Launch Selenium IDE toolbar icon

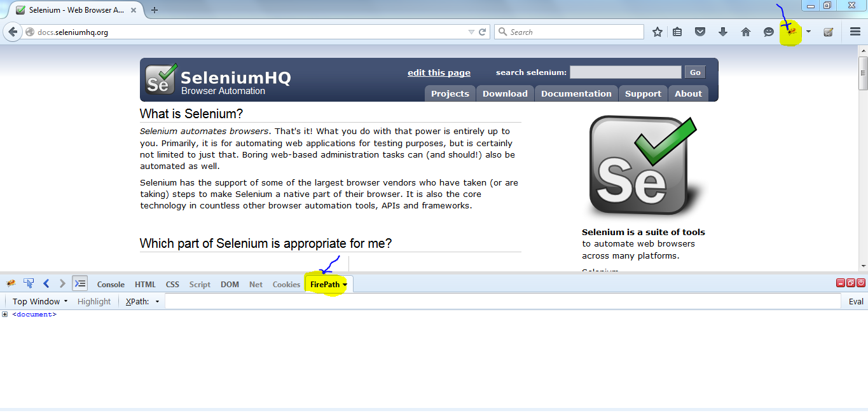828,32
